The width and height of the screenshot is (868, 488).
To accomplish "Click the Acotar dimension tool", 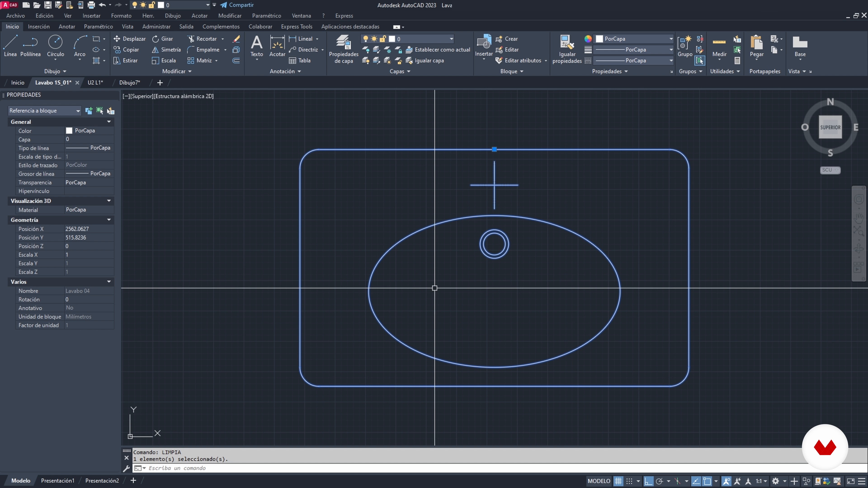I will [x=277, y=46].
